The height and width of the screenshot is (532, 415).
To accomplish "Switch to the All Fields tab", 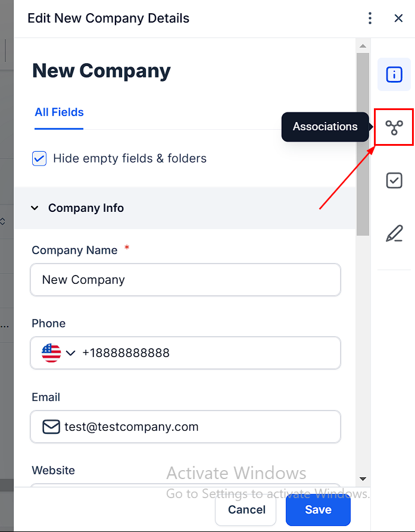I will [x=59, y=112].
